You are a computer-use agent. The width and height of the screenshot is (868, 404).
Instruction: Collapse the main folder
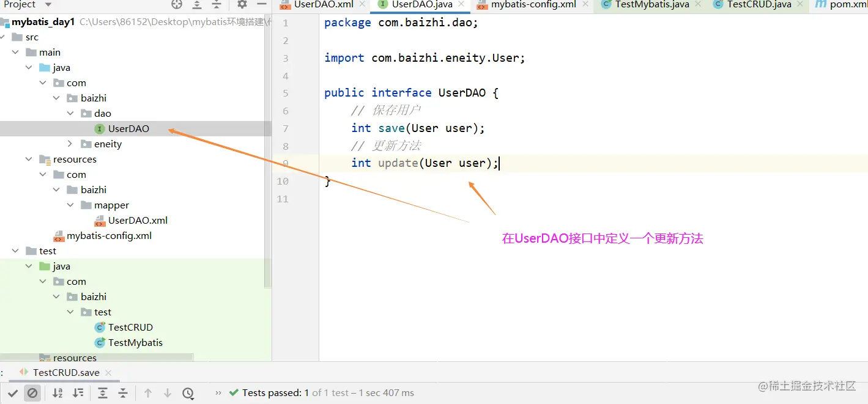click(16, 53)
